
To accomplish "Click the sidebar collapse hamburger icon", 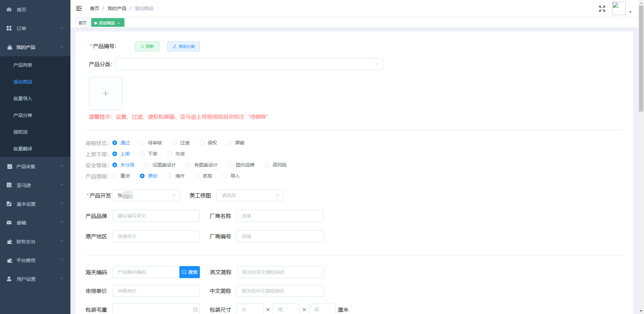I will (x=79, y=8).
